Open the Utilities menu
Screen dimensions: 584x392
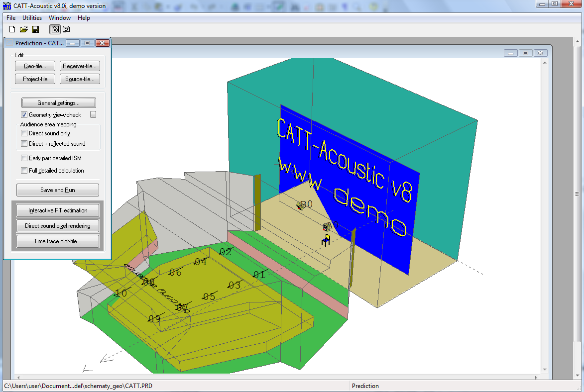32,17
